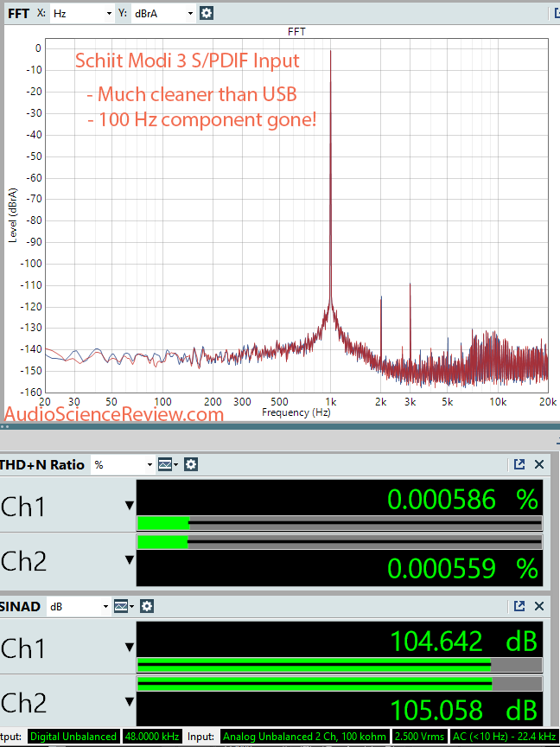
Task: Pop out the SINAD panel
Action: click(x=519, y=606)
